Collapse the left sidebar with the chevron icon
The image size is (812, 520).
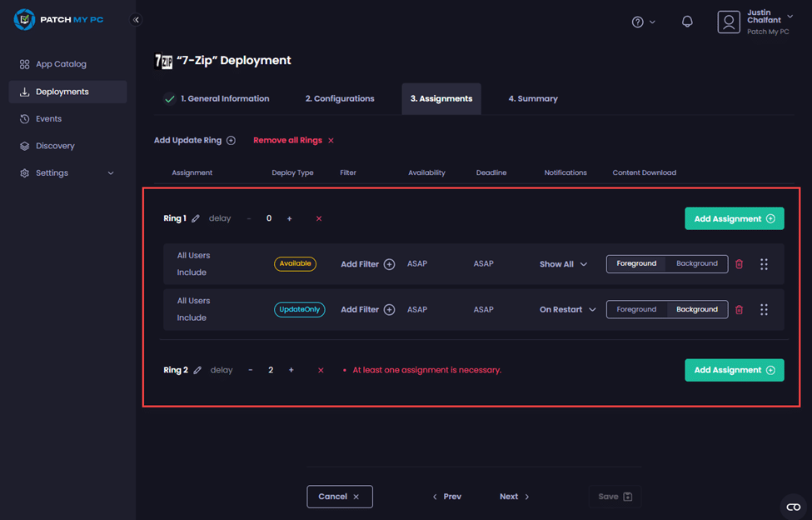click(137, 20)
